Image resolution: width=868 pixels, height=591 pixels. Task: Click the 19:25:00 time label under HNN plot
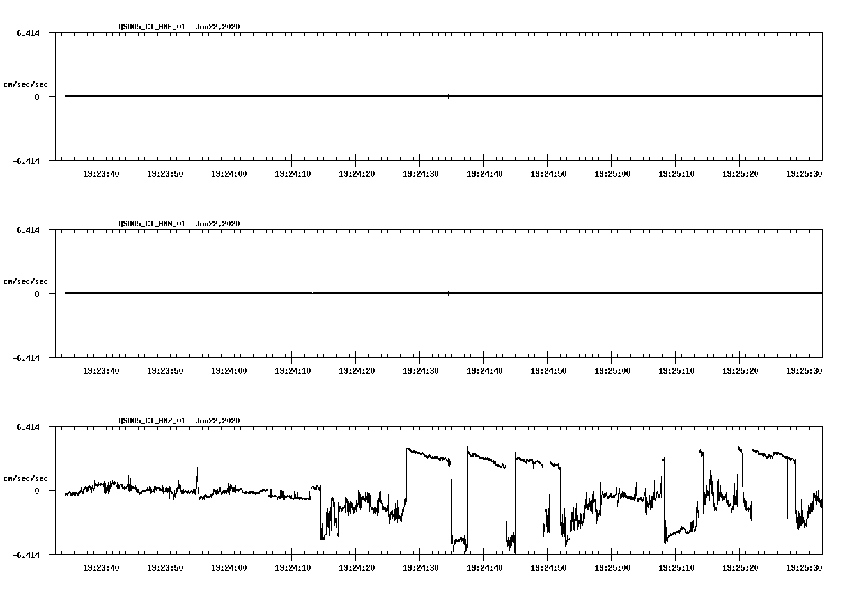tap(612, 371)
